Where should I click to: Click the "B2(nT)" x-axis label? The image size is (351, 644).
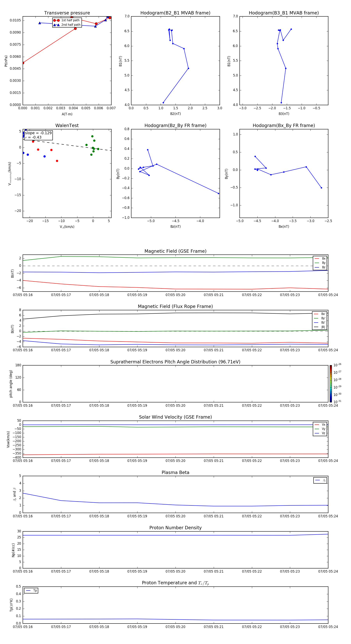tap(175, 114)
